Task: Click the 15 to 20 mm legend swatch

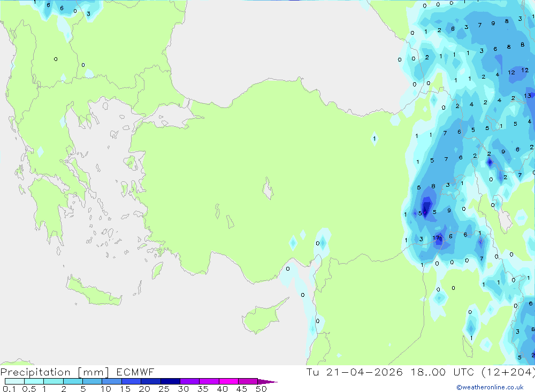Action: (x=132, y=381)
